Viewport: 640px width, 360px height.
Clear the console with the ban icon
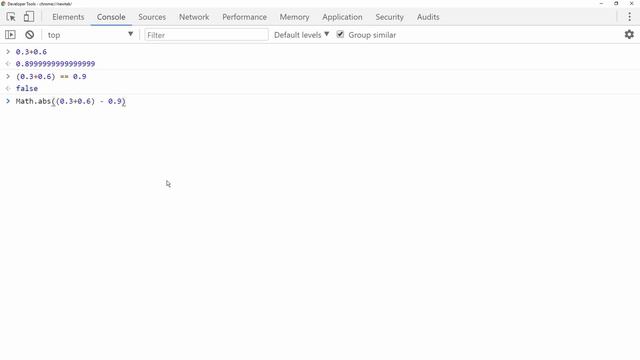[29, 35]
